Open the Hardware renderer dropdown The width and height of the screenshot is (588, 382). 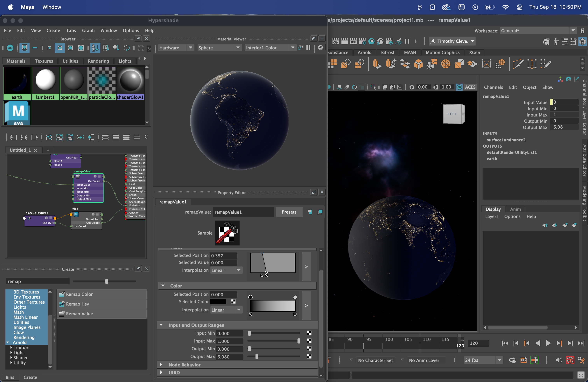coord(176,48)
